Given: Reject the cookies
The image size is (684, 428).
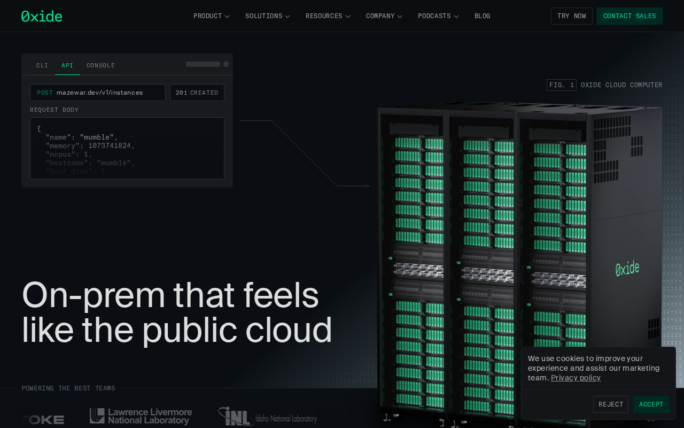Looking at the screenshot, I should coord(610,404).
